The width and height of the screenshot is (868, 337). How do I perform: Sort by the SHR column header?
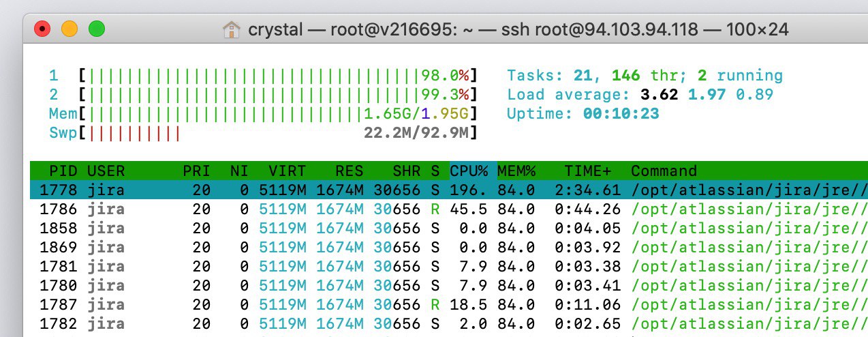pyautogui.click(x=407, y=171)
